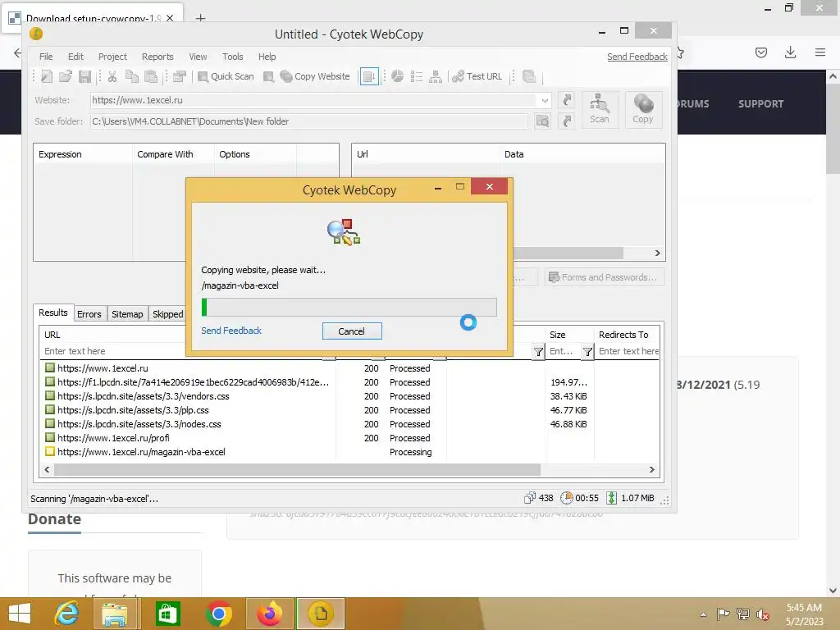
Task: Click the Redirects To filter text field
Action: 628,351
